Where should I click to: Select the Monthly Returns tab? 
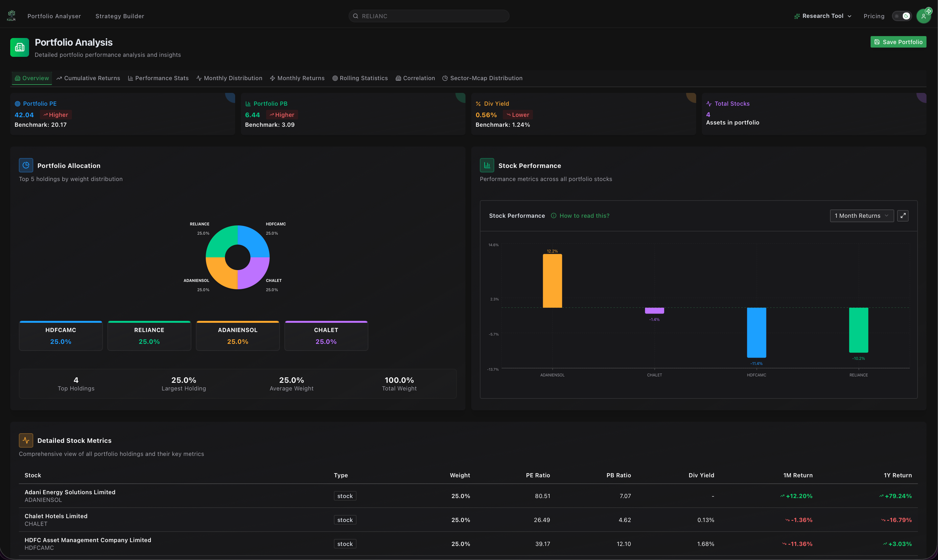pos(297,78)
